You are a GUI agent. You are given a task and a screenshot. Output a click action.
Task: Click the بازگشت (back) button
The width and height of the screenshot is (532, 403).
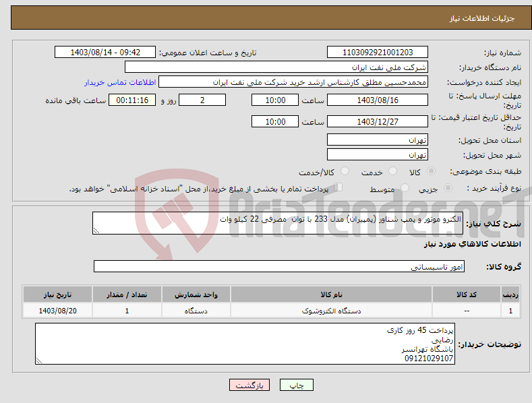tap(249, 385)
